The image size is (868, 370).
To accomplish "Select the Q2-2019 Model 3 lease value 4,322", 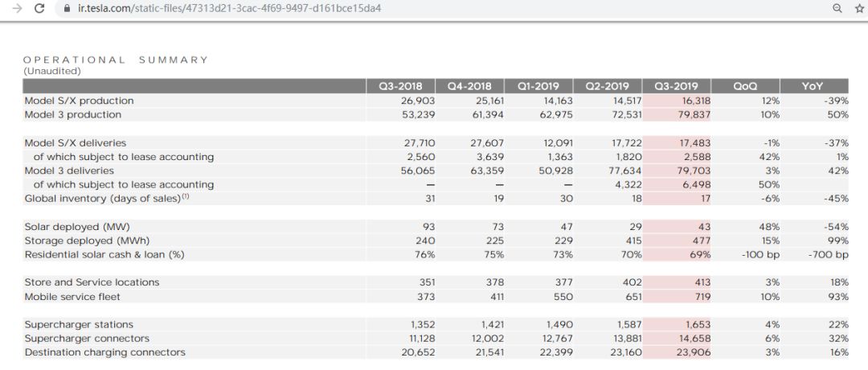I will click(628, 184).
